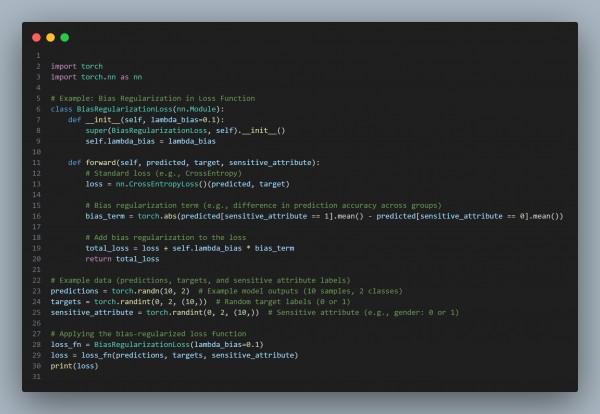Click 'sensitive_attribute = torch.randint(0, 2, (10,))' code

point(155,313)
